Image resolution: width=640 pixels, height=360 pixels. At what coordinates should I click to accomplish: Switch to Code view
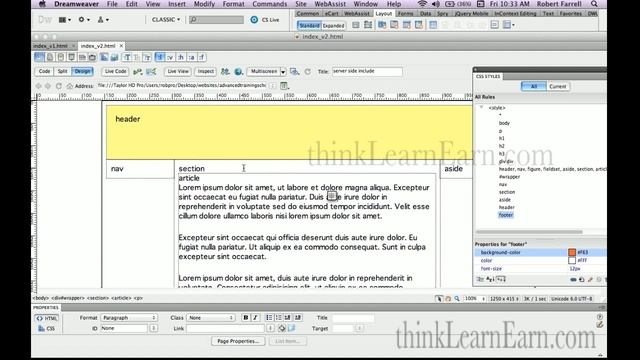pyautogui.click(x=44, y=71)
